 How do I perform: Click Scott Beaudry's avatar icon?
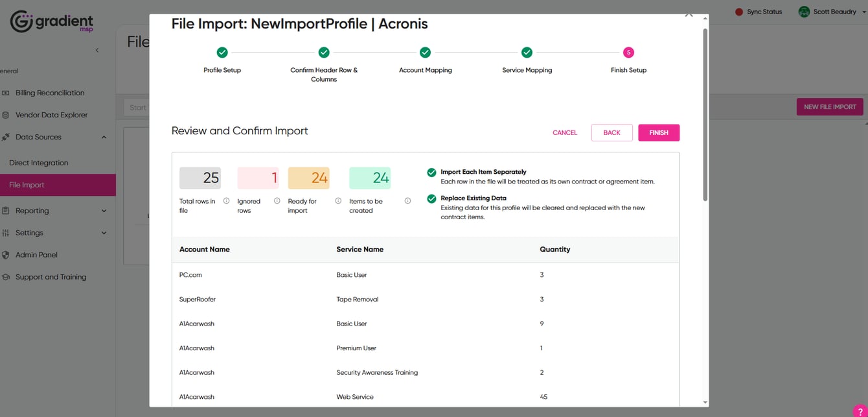click(804, 12)
